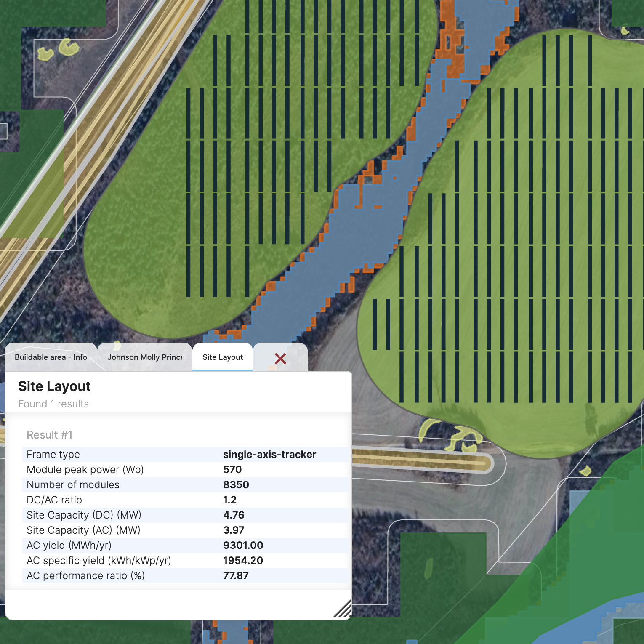
Task: Click the 'Result #1' label
Action: pos(50,435)
